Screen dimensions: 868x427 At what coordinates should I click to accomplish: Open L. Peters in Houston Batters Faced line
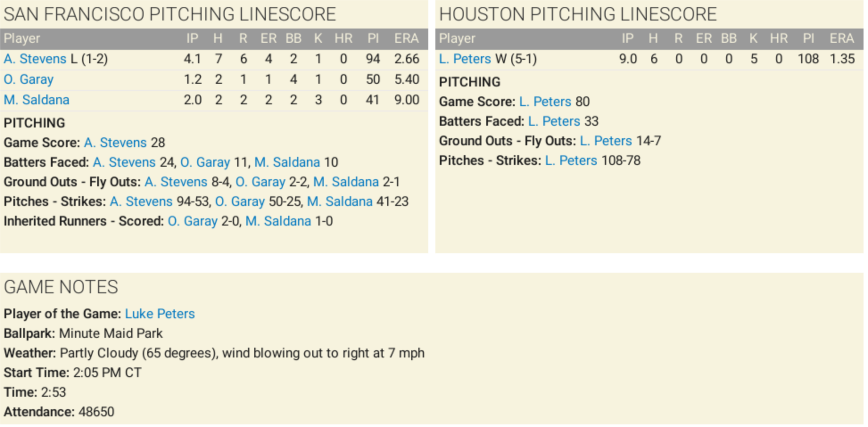coord(554,121)
